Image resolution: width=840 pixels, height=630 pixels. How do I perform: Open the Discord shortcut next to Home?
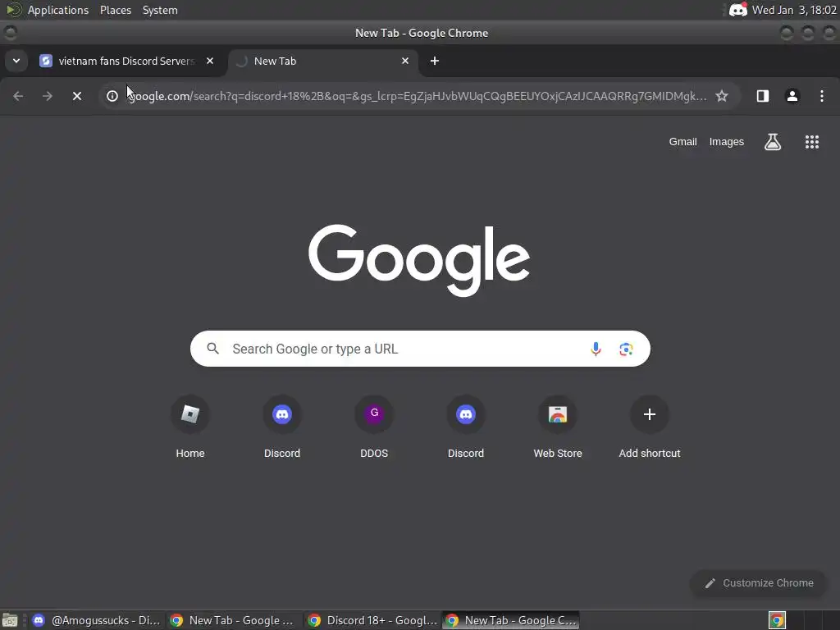point(282,427)
